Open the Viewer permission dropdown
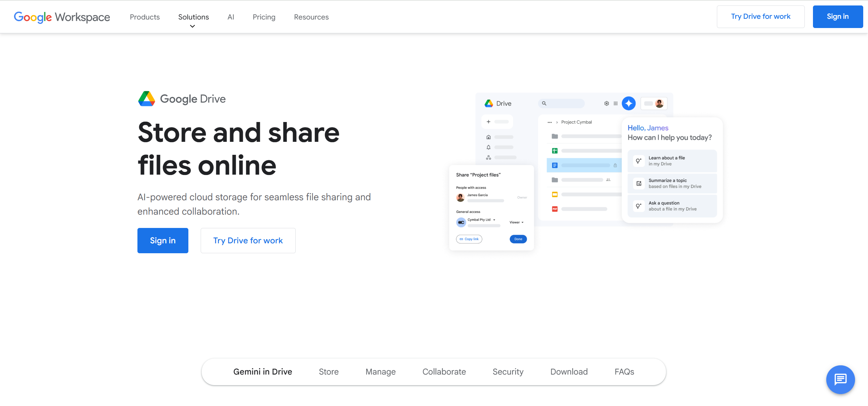The height and width of the screenshot is (406, 868). click(517, 222)
